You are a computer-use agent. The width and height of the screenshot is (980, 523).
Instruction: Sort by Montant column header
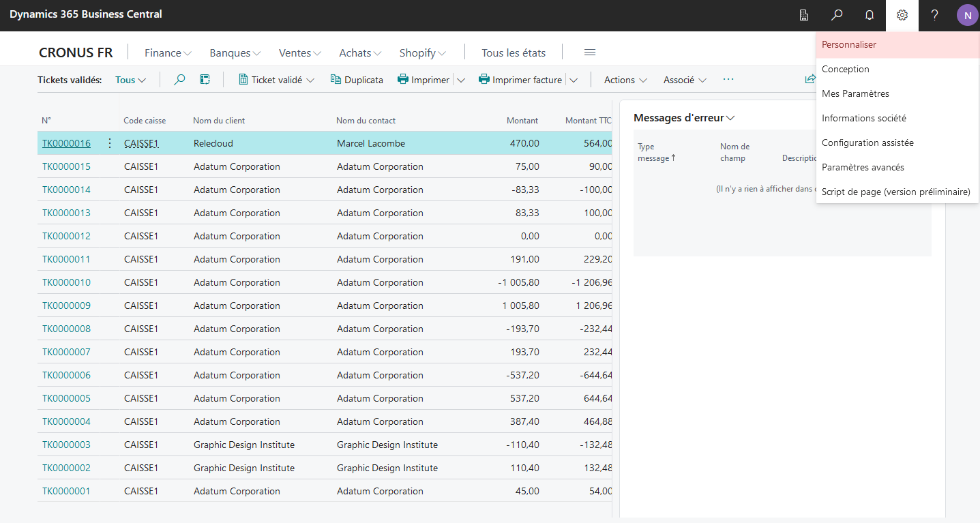(522, 121)
